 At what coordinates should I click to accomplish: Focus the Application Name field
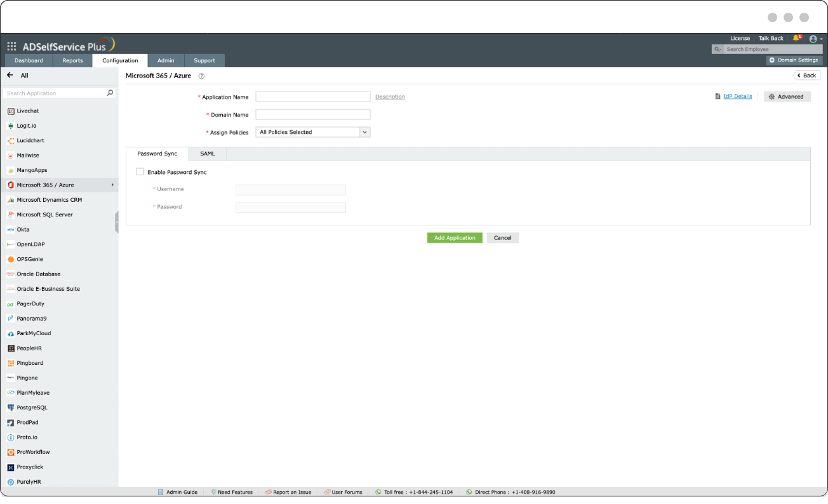tap(313, 96)
